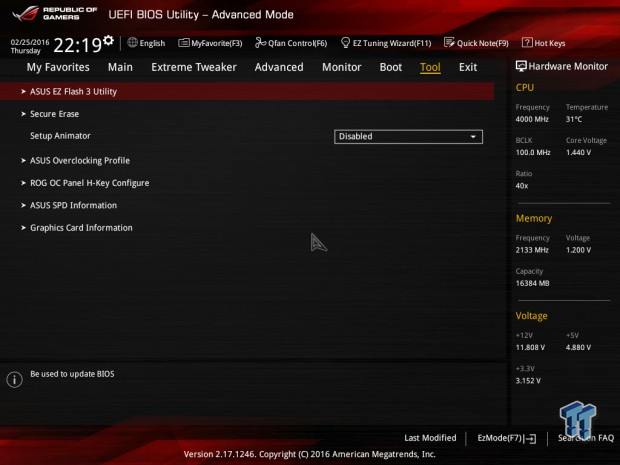Switch to the Main tab
This screenshot has height=465, width=620.
(x=120, y=67)
